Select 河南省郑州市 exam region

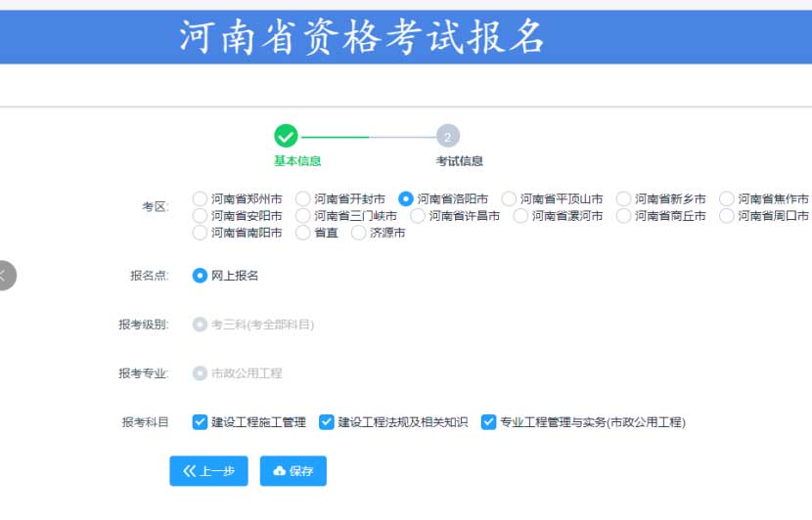pyautogui.click(x=201, y=198)
